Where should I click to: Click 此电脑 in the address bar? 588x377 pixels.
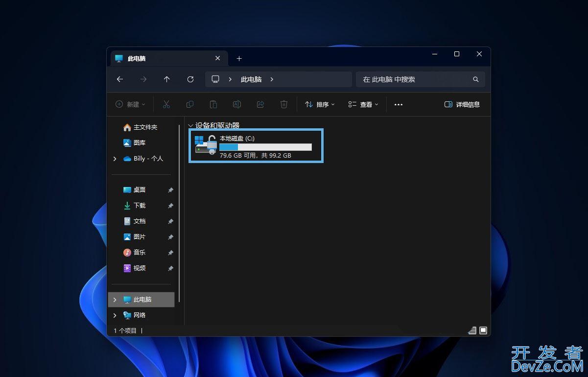(251, 79)
